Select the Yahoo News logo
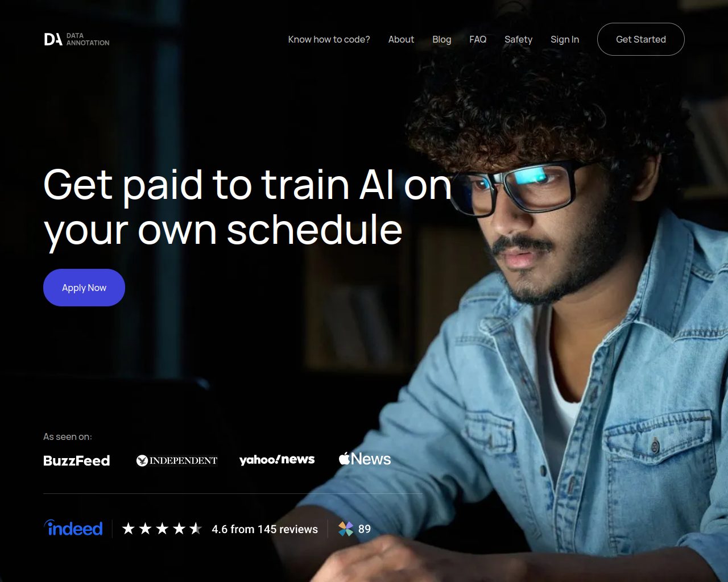The height and width of the screenshot is (582, 728). click(x=277, y=460)
